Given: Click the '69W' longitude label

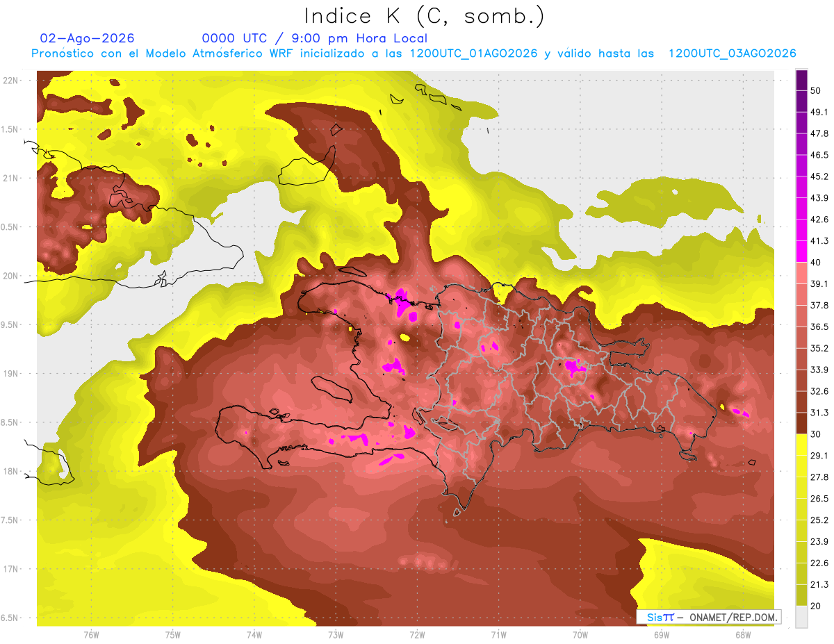Looking at the screenshot, I should click(x=661, y=634).
